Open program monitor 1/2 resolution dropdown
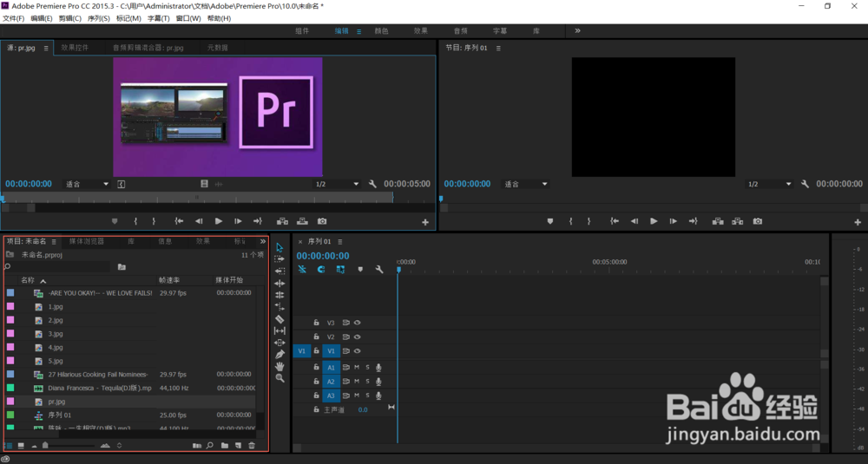The image size is (868, 464). (x=769, y=184)
